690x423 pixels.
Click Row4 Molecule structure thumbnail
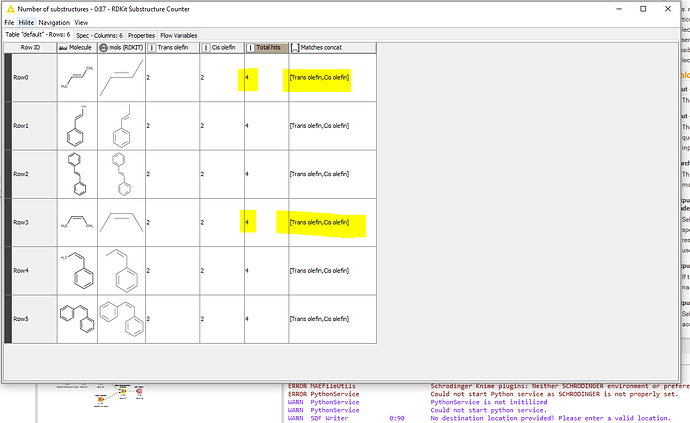coord(77,271)
